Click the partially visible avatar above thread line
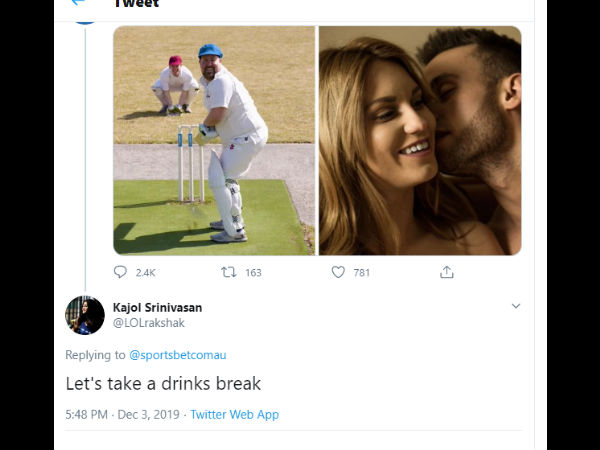 85,12
